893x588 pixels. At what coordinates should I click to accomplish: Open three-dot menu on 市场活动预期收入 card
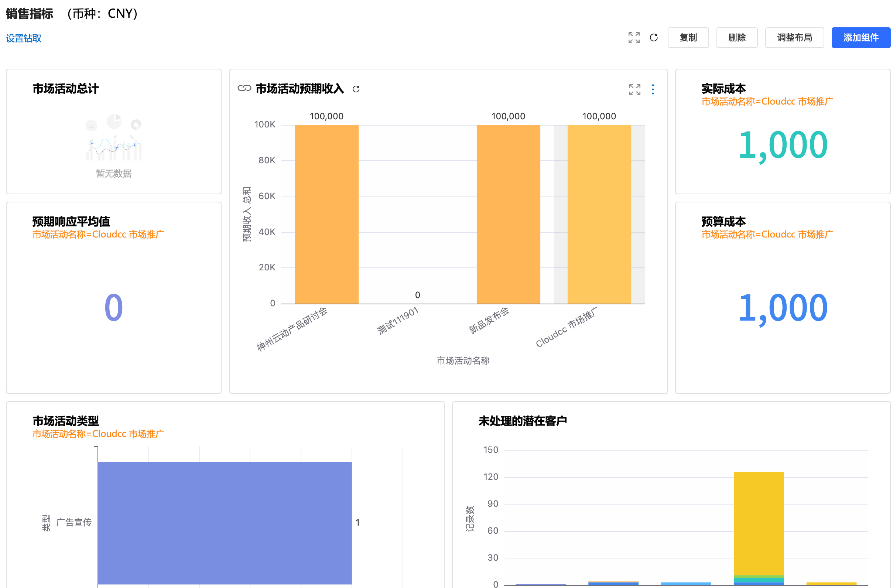tap(653, 89)
